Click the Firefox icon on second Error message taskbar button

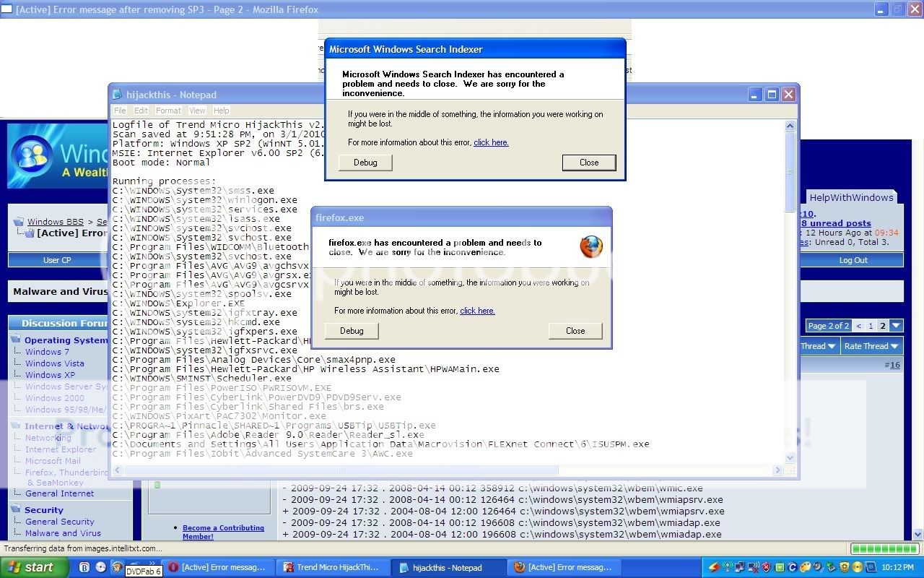coord(520,567)
